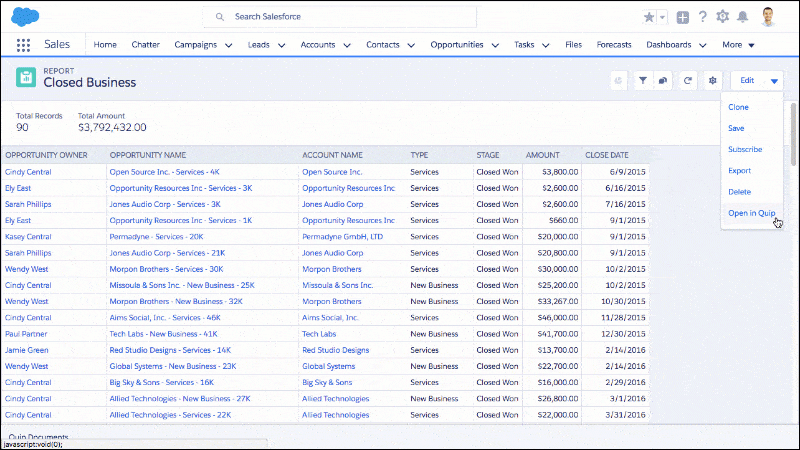Image resolution: width=800 pixels, height=450 pixels.
Task: Click the Favorites star icon
Action: pos(649,17)
